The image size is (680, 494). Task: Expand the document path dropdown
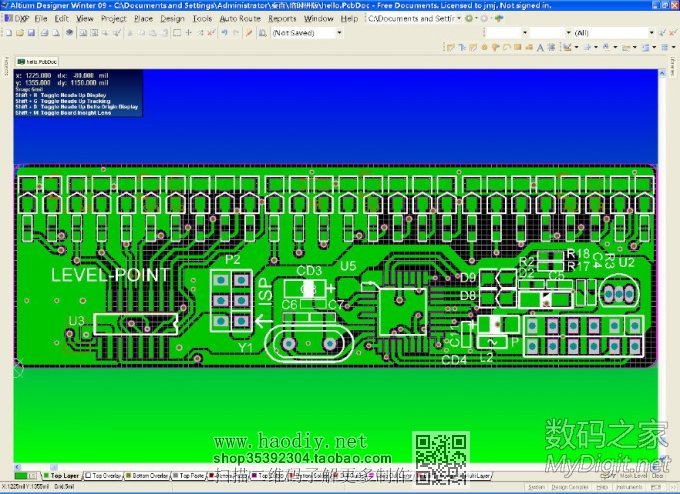[458, 18]
